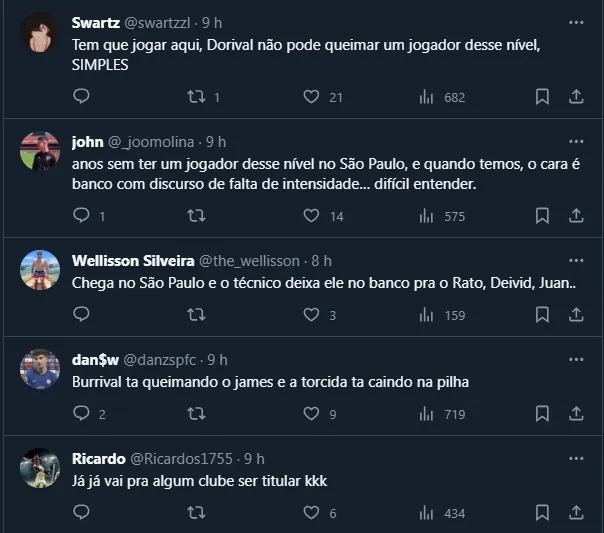Share Ricardo's tweet
This screenshot has width=604, height=533.
576,513
